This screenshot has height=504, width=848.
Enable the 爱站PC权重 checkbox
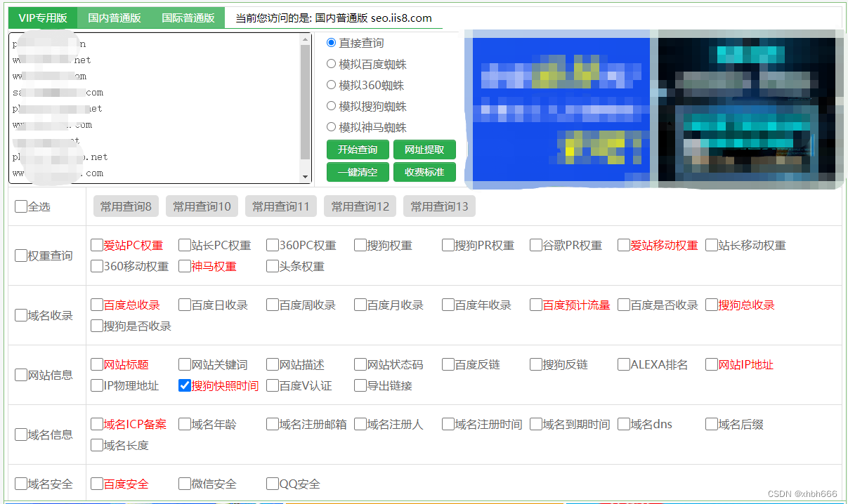coord(97,245)
